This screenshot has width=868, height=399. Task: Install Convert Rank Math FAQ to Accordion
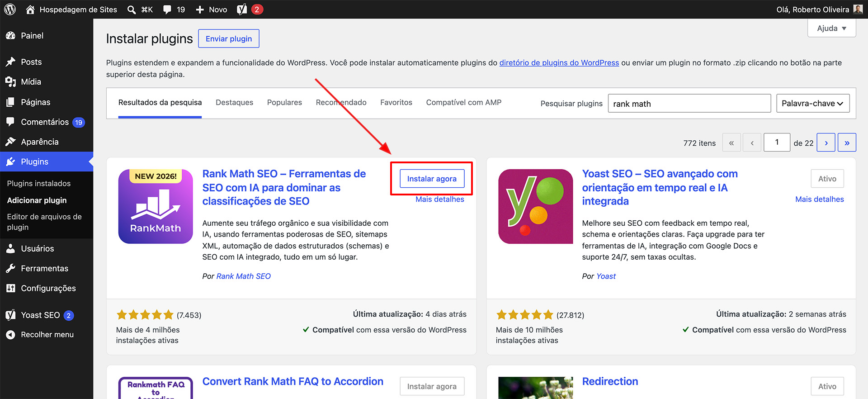point(432,386)
